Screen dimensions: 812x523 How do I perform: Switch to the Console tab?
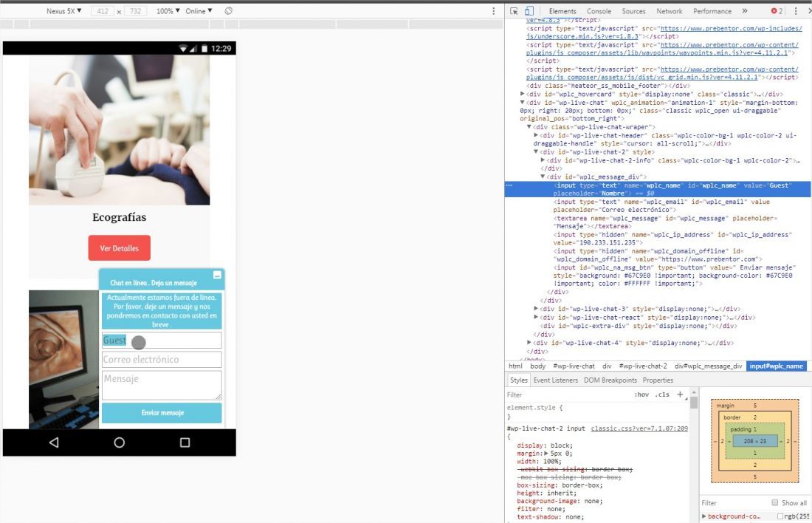click(x=599, y=11)
